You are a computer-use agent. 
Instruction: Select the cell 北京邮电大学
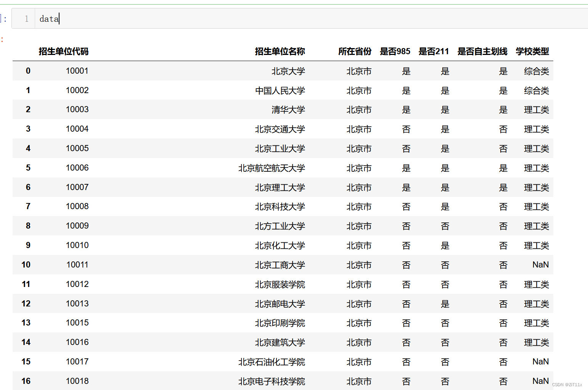coord(280,304)
